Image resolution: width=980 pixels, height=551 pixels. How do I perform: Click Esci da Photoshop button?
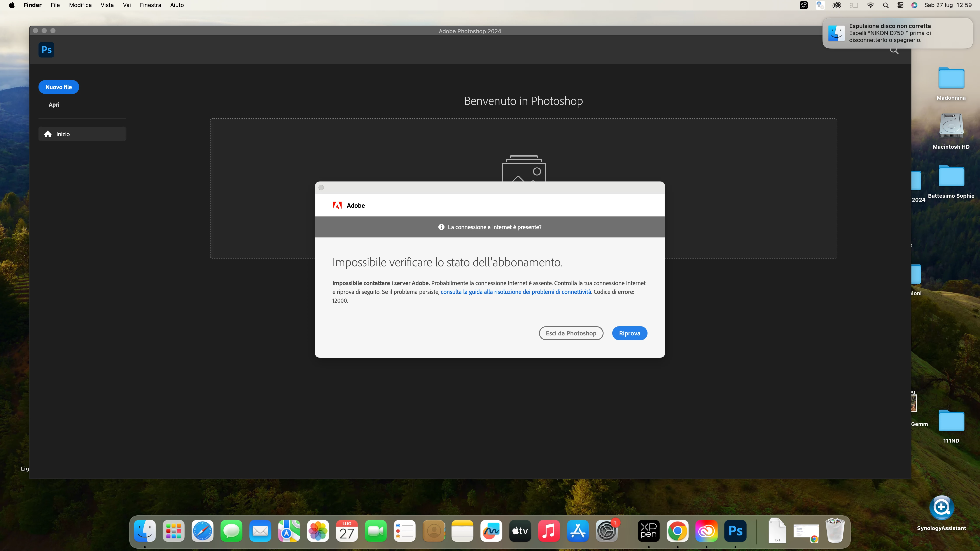pos(571,333)
